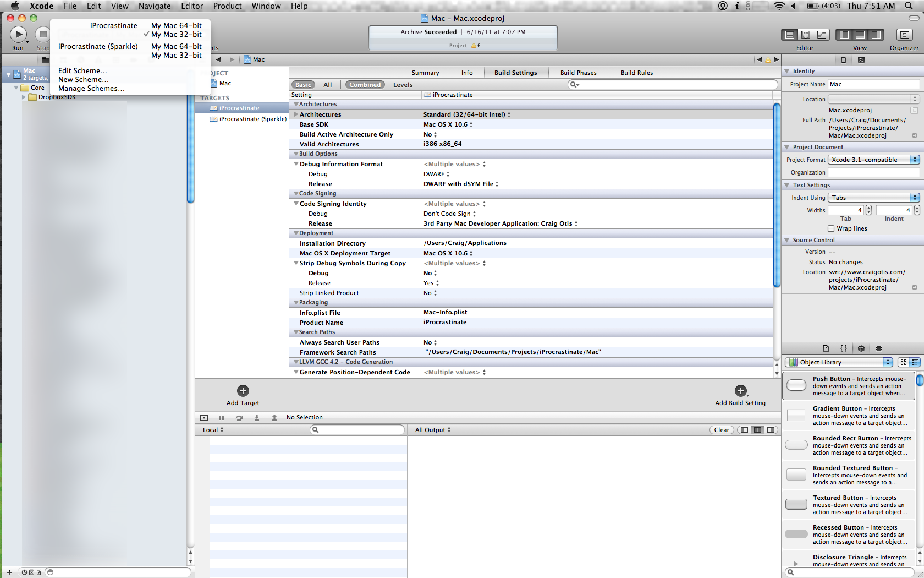
Task: Open the Project Format dropdown
Action: [x=873, y=160]
